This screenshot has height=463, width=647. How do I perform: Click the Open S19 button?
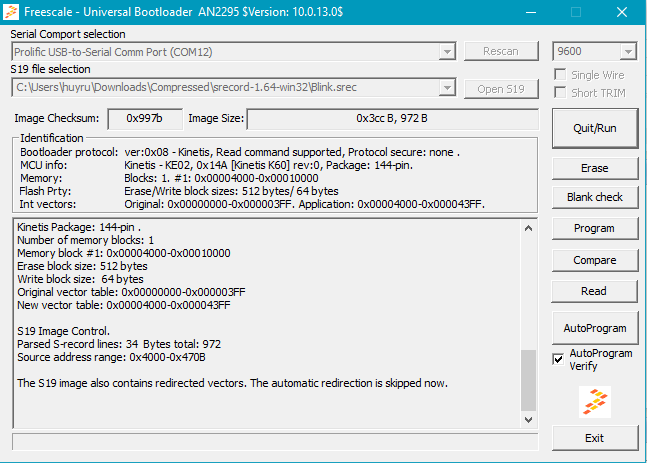(x=501, y=89)
